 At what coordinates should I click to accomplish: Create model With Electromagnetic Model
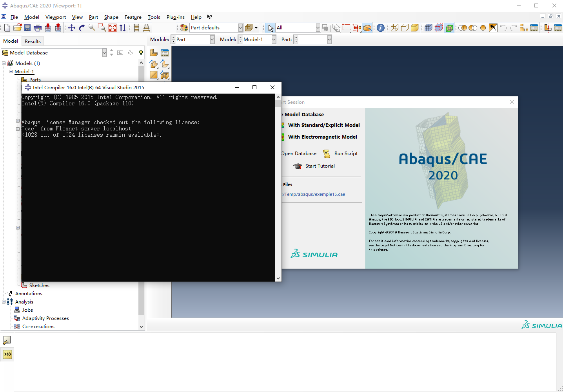pos(323,137)
